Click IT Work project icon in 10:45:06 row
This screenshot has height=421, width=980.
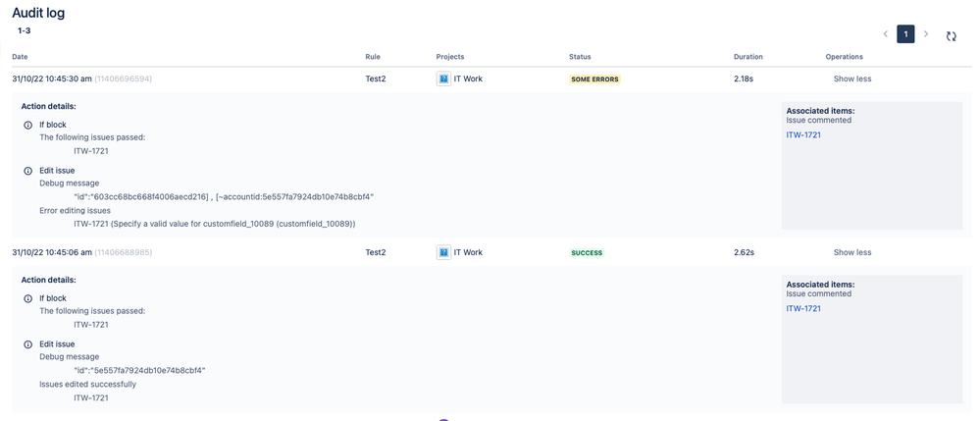443,253
